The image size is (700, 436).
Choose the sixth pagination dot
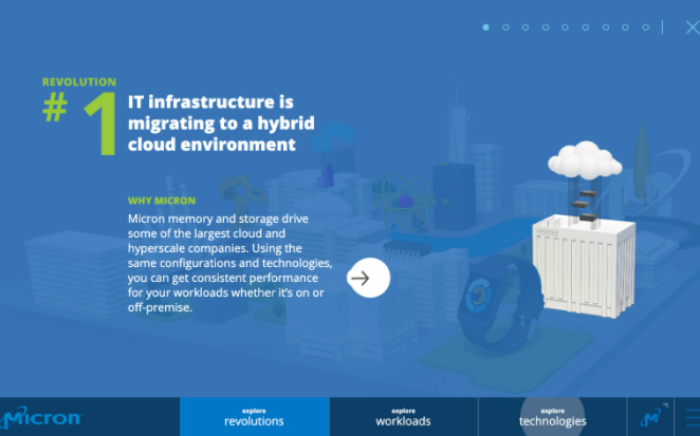585,27
